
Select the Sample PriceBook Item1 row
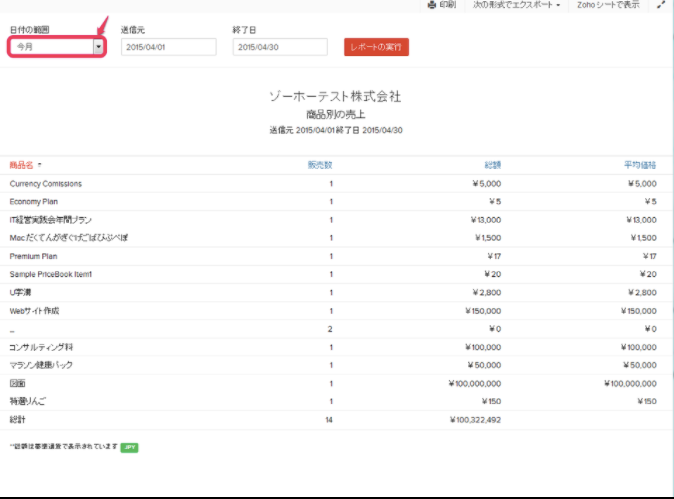(x=51, y=274)
